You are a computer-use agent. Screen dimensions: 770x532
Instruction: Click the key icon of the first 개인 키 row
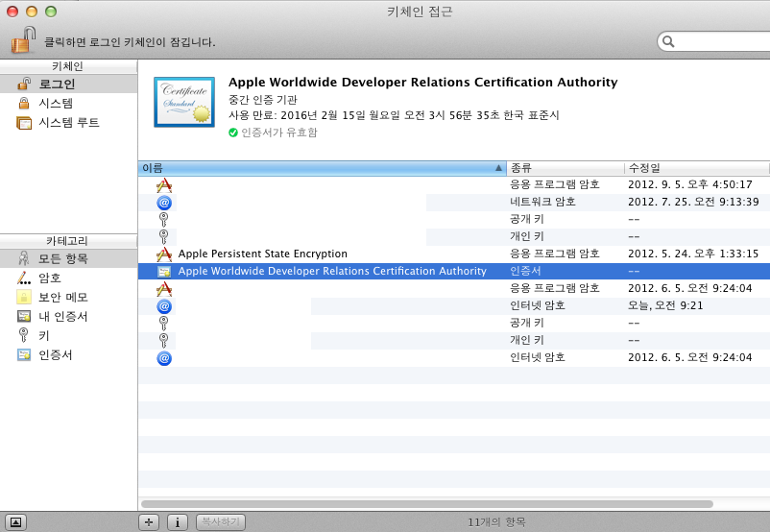164,237
